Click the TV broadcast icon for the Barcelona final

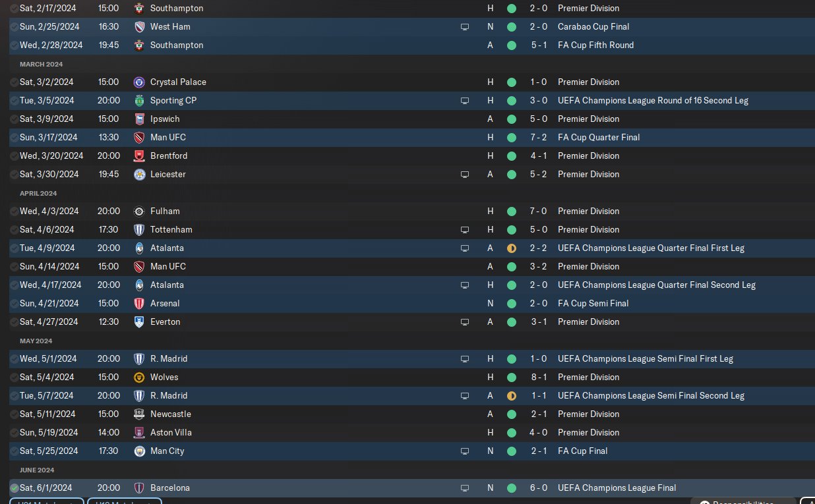click(465, 488)
